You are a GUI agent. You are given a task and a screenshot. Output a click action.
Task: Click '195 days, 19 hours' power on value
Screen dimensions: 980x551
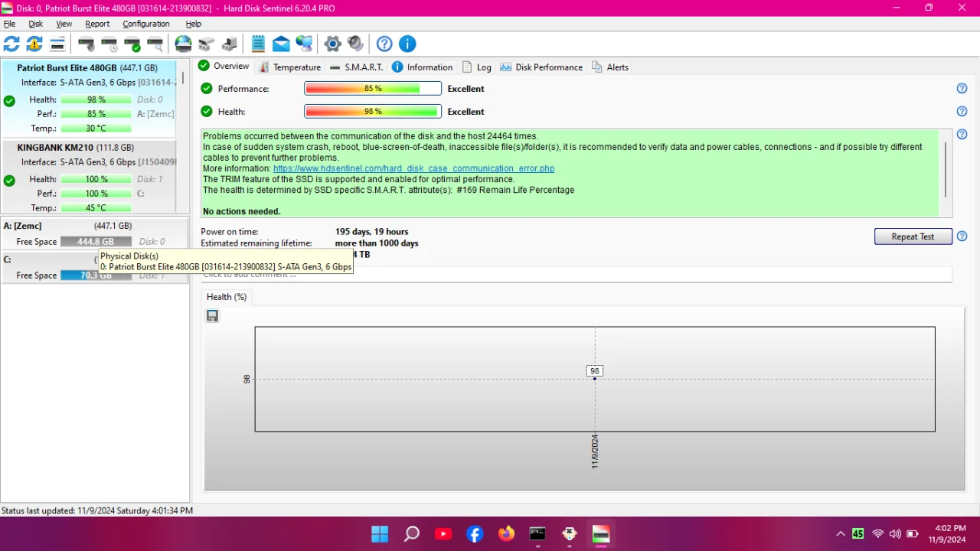tap(372, 232)
